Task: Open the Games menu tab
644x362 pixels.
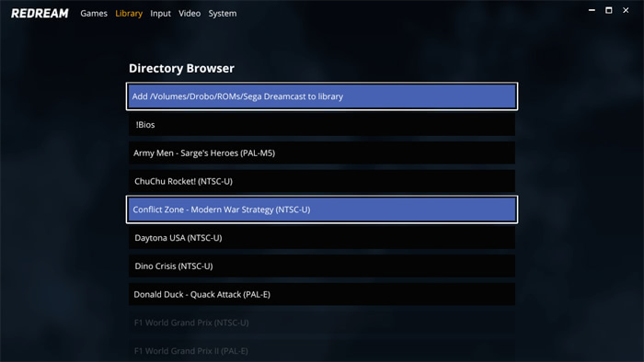Action: [x=94, y=14]
